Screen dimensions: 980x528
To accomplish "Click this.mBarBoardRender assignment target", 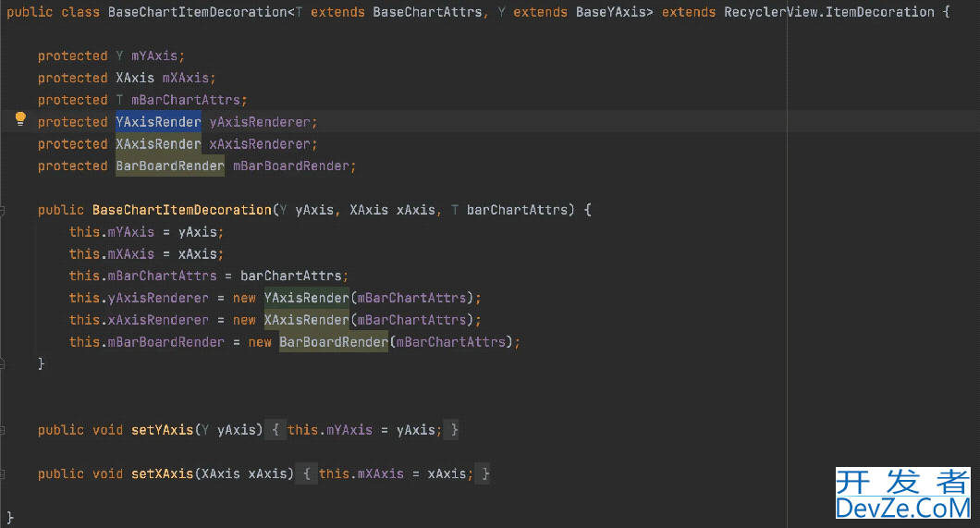I will pos(146,342).
